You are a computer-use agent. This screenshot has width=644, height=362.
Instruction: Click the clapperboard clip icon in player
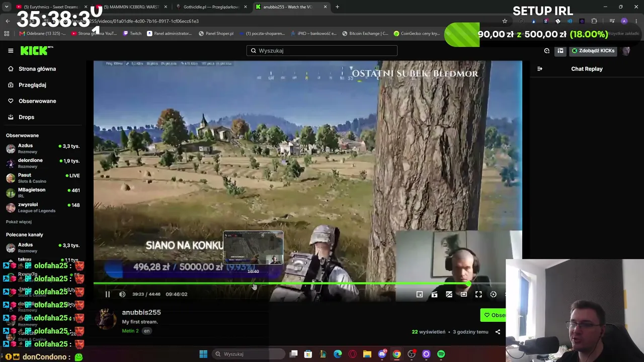point(434,294)
